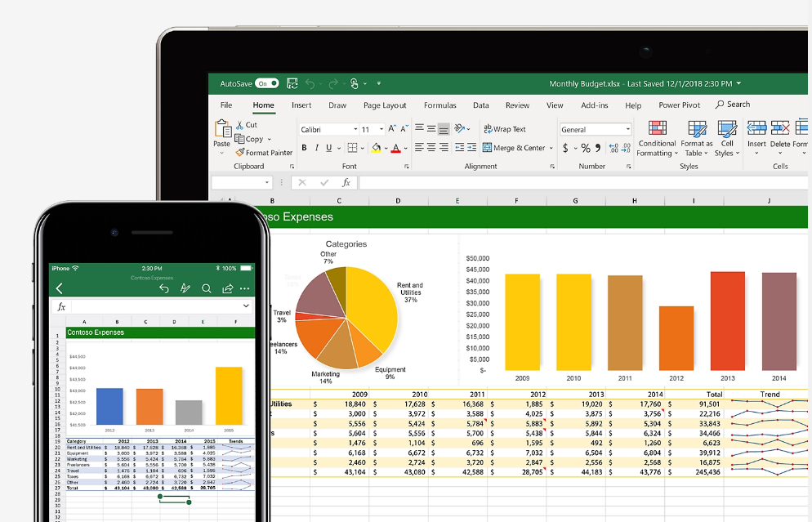
Task: Click the Undo arrow in title bar
Action: [x=310, y=83]
